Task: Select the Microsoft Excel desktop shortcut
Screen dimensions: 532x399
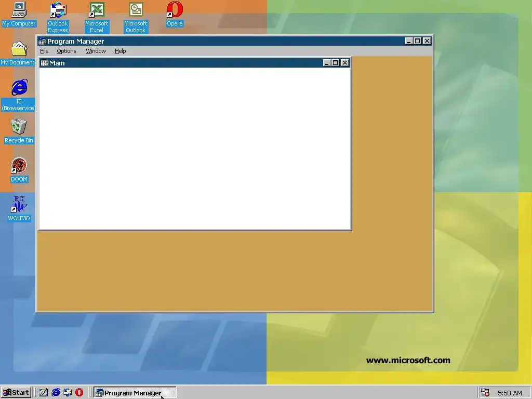Action: click(97, 17)
